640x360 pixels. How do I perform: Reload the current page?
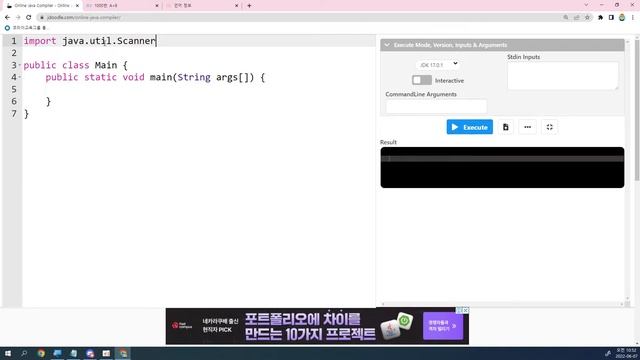[x=29, y=18]
